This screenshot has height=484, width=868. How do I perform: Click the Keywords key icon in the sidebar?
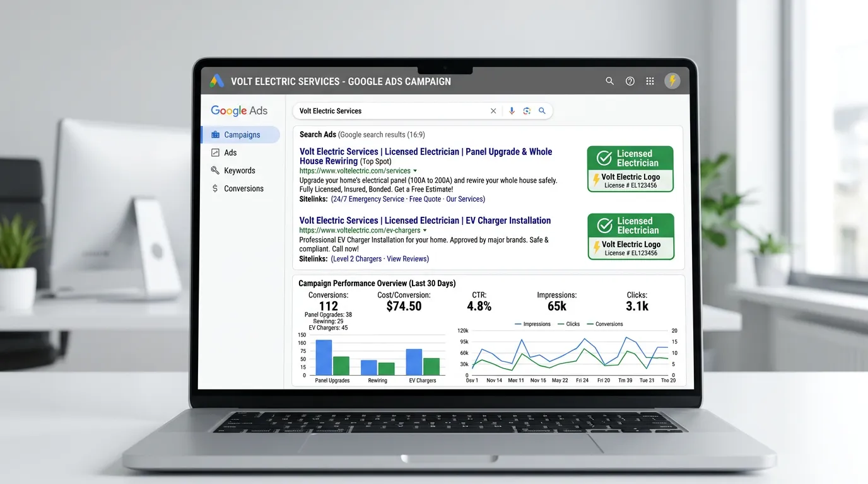pyautogui.click(x=215, y=170)
